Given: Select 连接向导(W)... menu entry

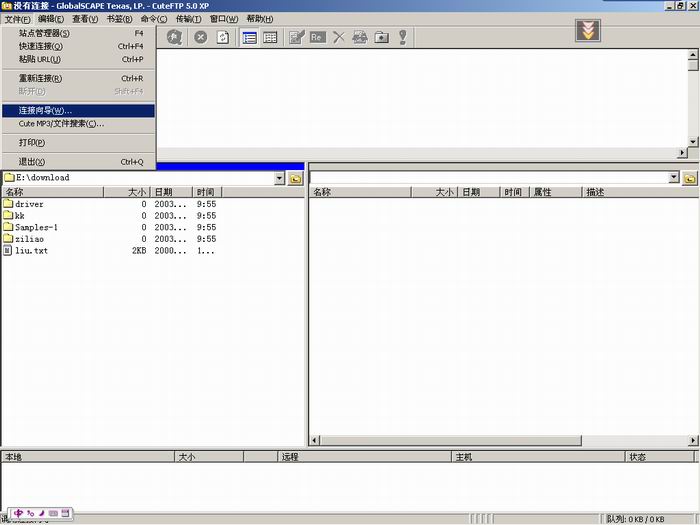Looking at the screenshot, I should 79,110.
